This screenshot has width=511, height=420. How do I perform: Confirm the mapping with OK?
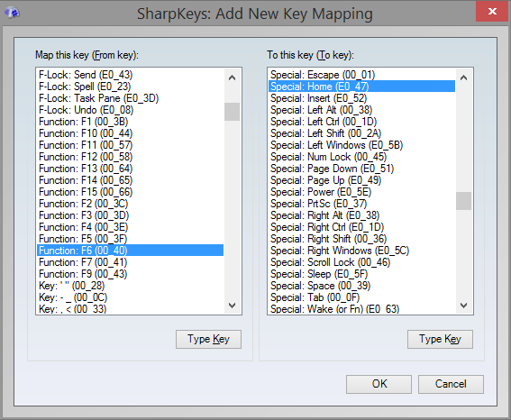(379, 384)
